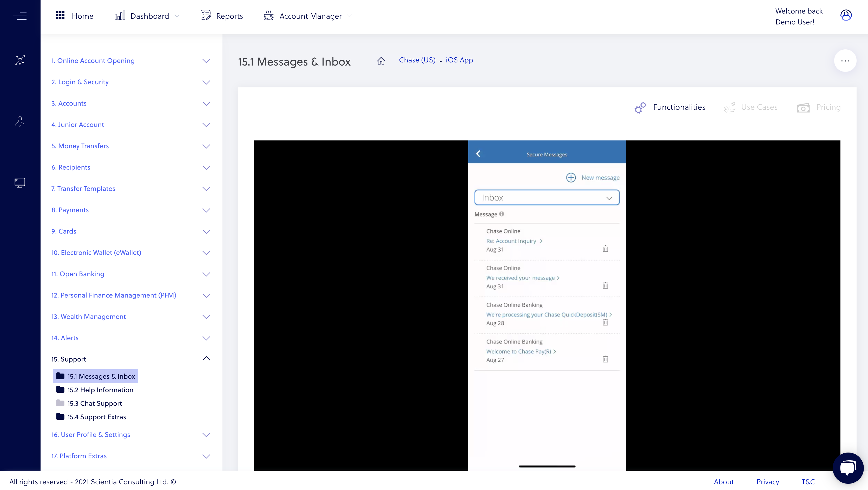Open the Chase (US) breadcrumb link
Image resolution: width=868 pixels, height=490 pixels.
(x=417, y=60)
